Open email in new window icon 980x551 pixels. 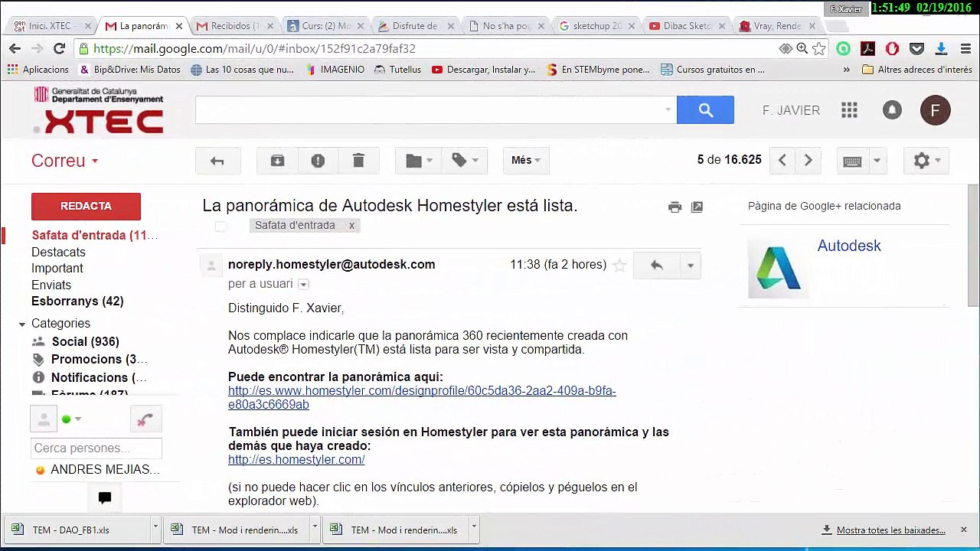[x=697, y=207]
